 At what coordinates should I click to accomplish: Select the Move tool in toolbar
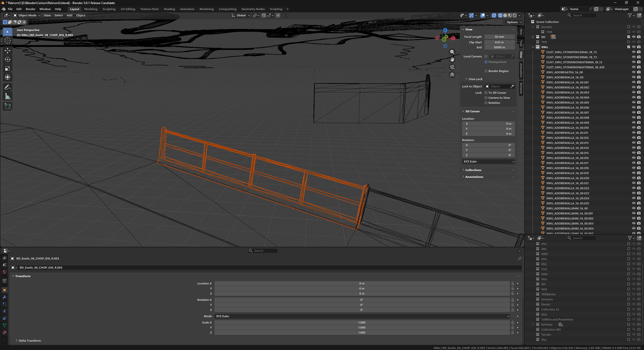(8, 50)
